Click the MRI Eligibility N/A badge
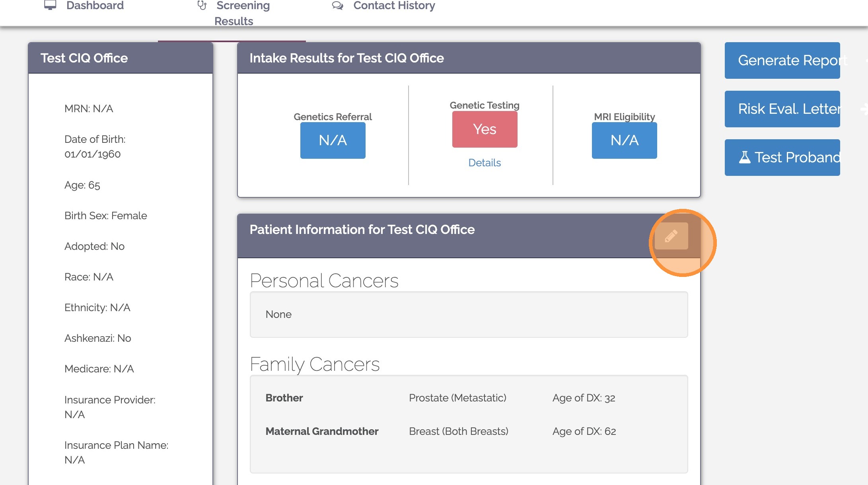The height and width of the screenshot is (485, 868). pos(624,140)
